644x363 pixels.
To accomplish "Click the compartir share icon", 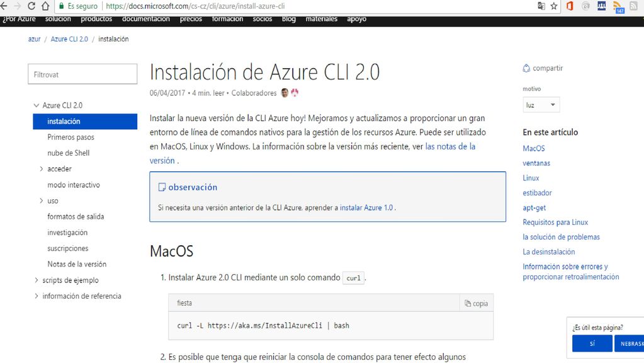I will pos(526,68).
